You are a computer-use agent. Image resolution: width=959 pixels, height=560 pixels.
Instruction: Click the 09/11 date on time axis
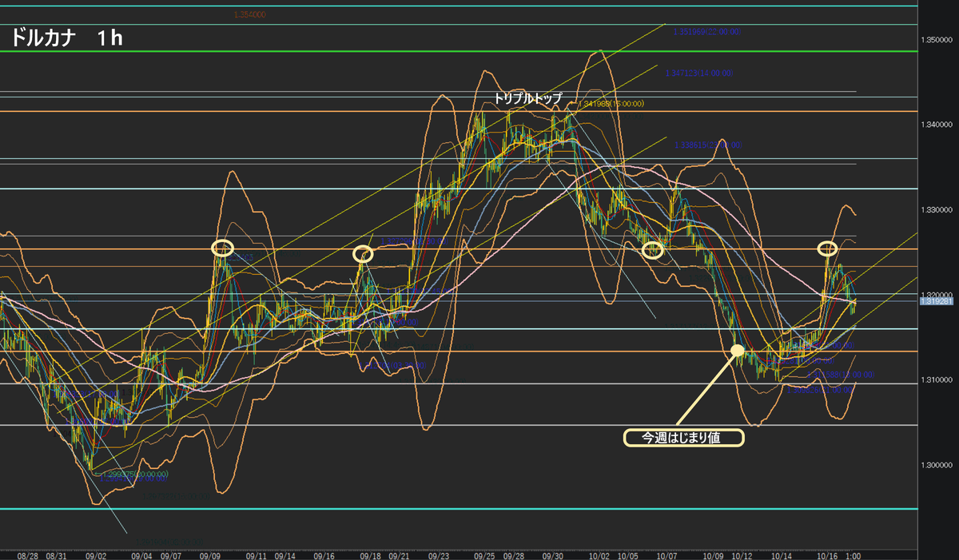point(256,554)
